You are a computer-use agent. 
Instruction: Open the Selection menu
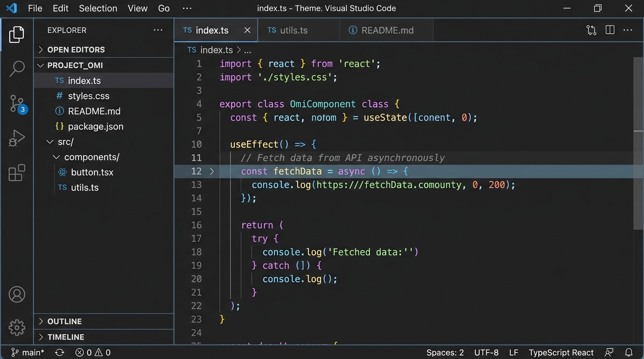[98, 8]
